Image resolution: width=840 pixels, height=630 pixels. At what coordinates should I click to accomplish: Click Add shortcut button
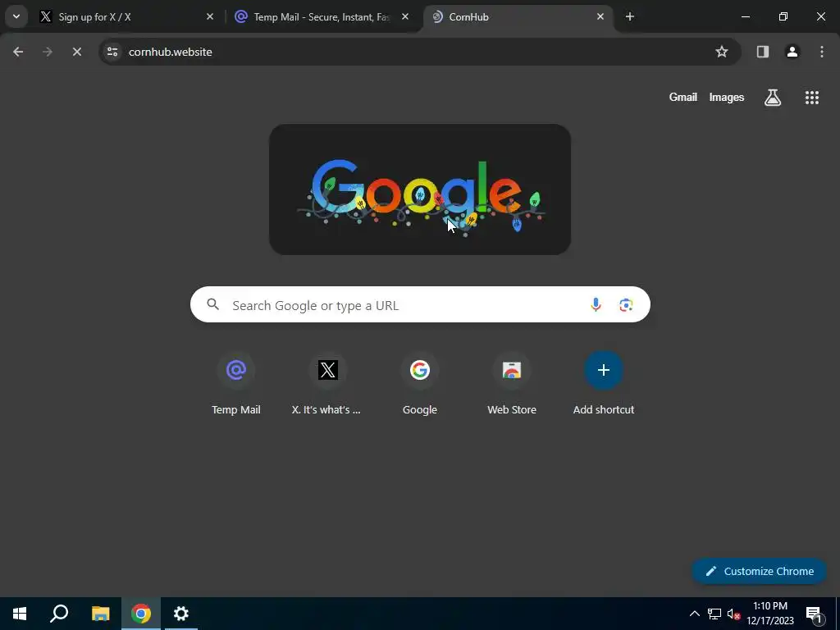[x=604, y=384]
